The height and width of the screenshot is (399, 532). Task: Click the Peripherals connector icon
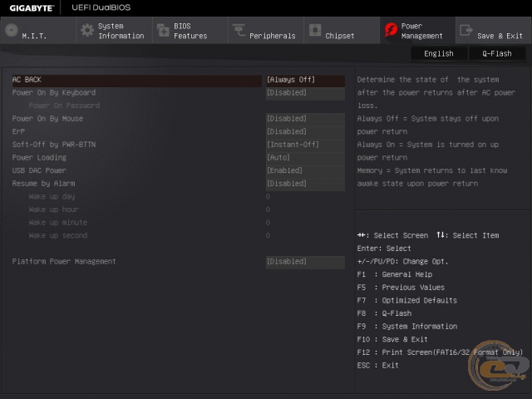click(239, 30)
